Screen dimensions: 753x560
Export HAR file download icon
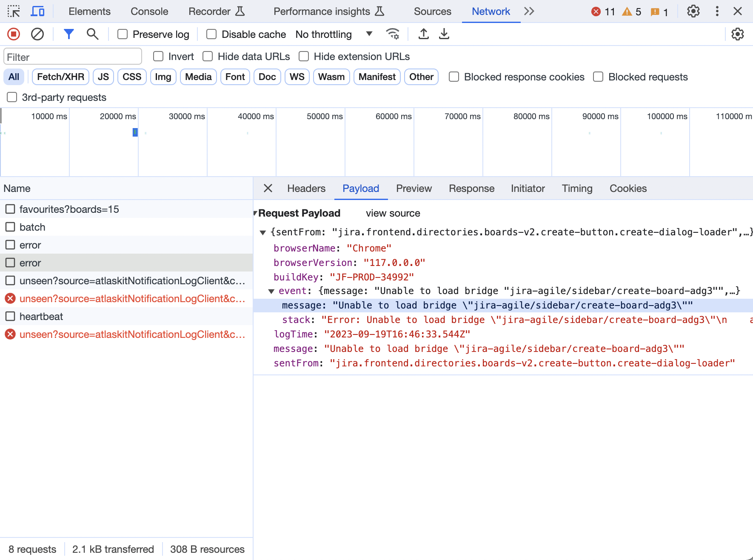[444, 34]
